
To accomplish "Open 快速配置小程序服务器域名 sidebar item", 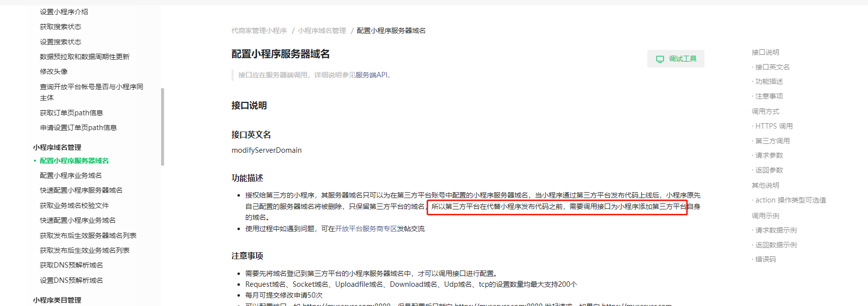I will pyautogui.click(x=81, y=190).
